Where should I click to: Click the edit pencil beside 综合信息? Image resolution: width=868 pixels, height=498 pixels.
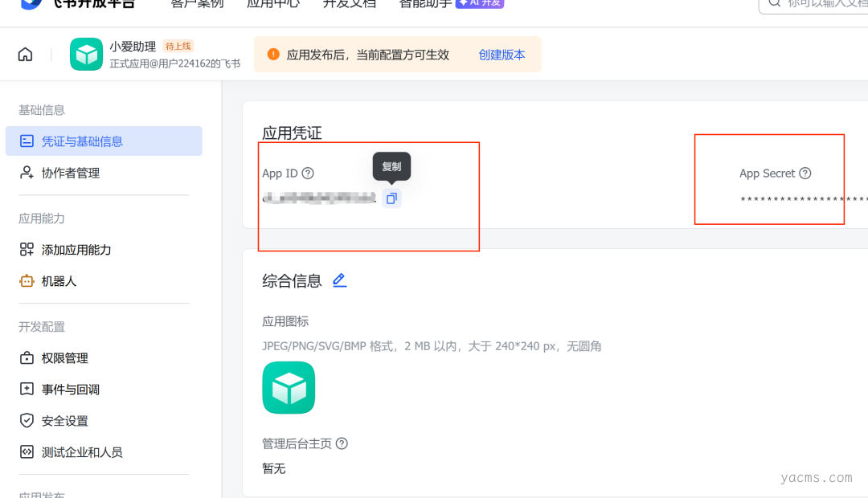pos(339,280)
